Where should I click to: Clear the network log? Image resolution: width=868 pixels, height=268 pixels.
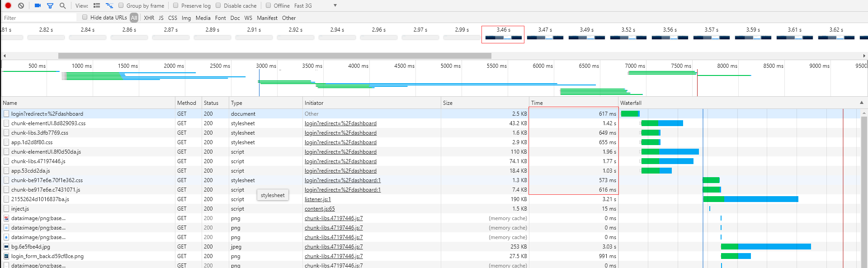point(21,5)
